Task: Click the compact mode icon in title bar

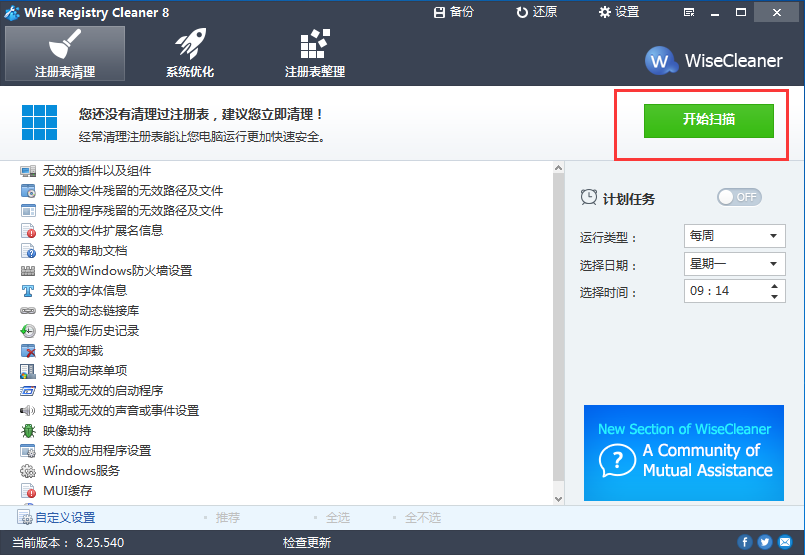Action: [x=689, y=12]
